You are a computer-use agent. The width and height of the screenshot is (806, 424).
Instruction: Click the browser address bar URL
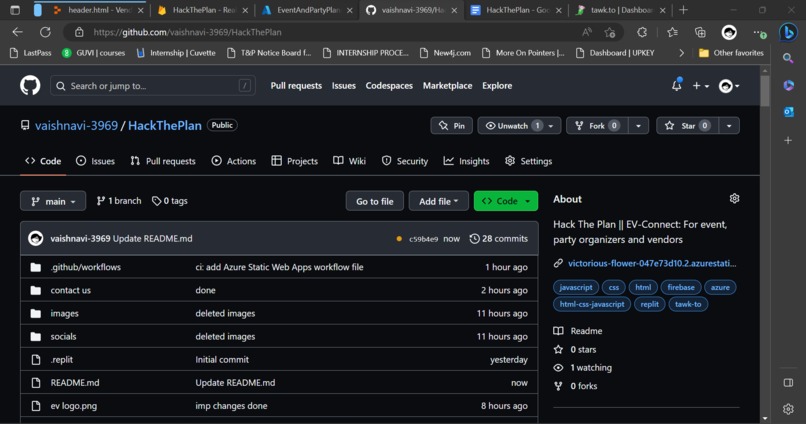point(187,32)
